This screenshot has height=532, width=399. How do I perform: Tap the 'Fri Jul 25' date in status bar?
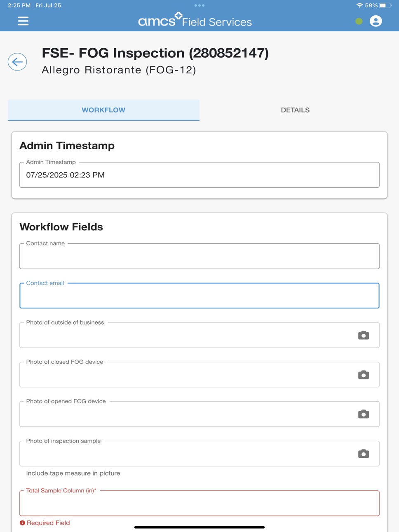(48, 5)
